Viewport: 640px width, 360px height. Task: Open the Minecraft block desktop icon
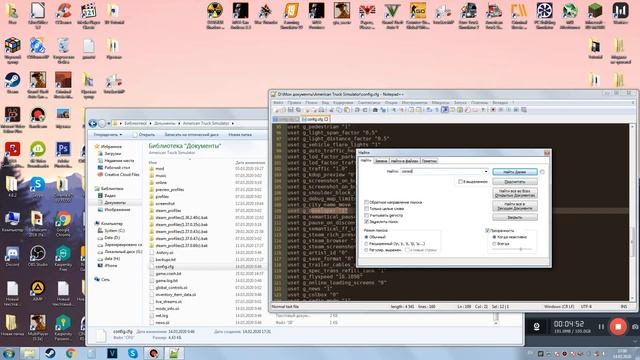point(594,15)
